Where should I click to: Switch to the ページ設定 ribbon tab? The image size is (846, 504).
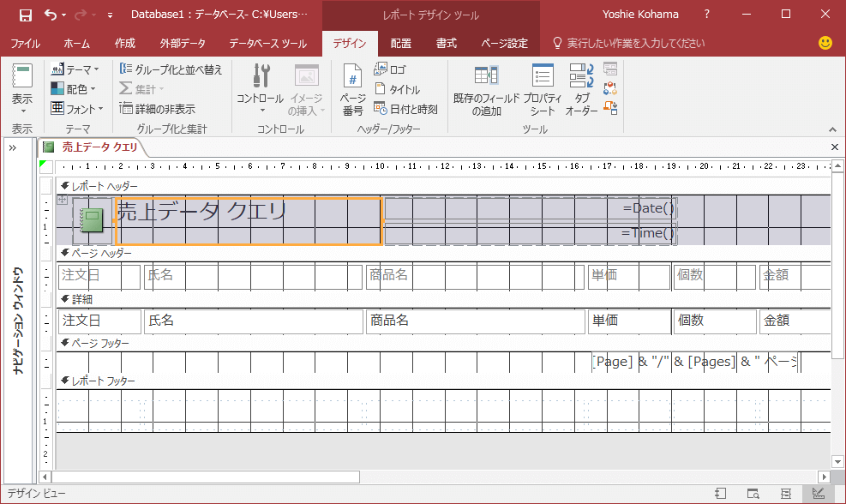pyautogui.click(x=505, y=43)
